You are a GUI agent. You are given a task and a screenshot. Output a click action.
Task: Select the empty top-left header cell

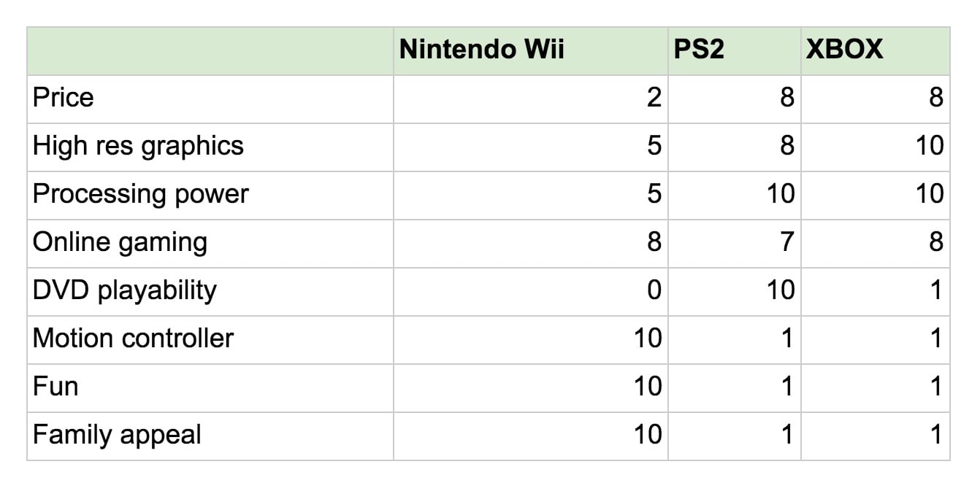point(210,51)
